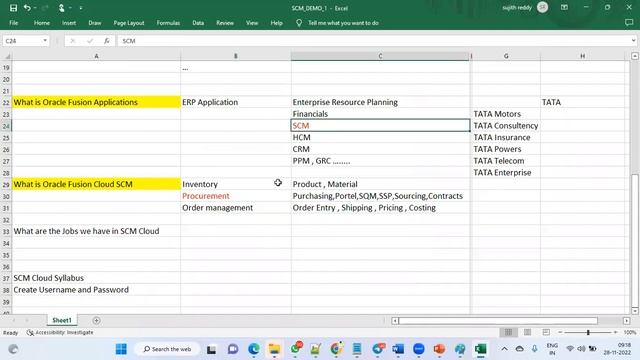Cancel the formula bar entry
The image size is (640, 360).
(x=72, y=41)
